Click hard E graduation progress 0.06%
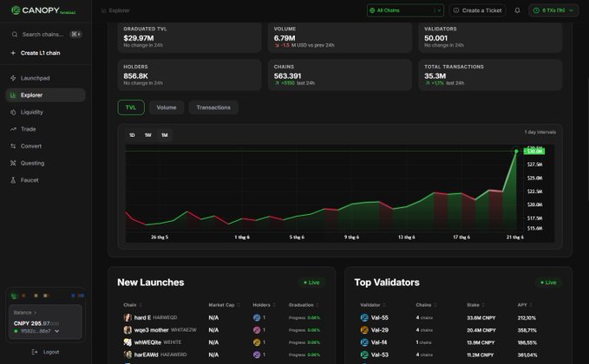This screenshot has width=589, height=364. coord(304,317)
